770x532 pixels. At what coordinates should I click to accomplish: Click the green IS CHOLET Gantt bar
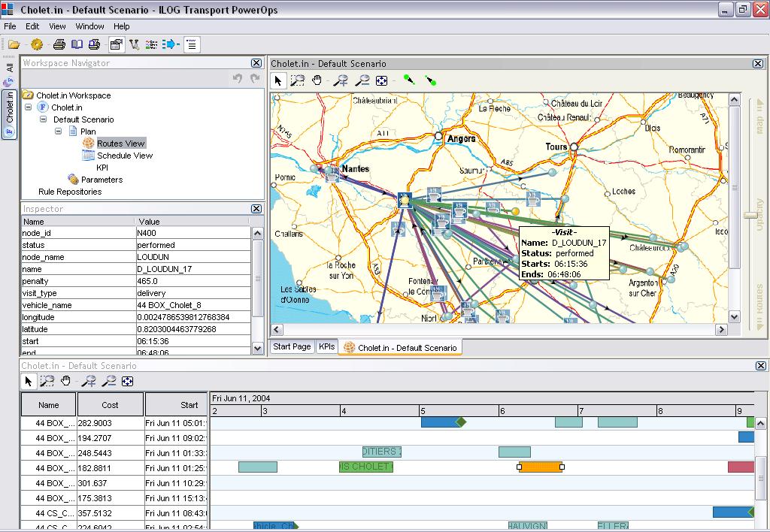366,467
